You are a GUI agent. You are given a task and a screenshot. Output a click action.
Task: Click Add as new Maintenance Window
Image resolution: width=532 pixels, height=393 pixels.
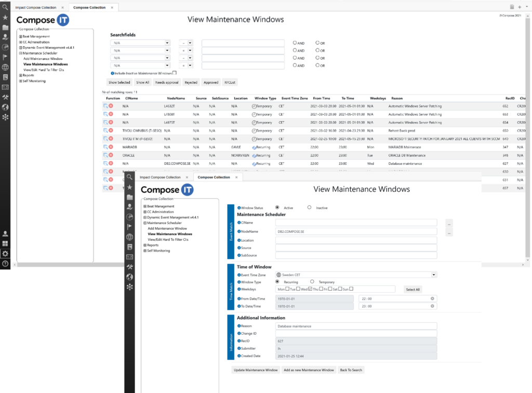[x=309, y=370]
